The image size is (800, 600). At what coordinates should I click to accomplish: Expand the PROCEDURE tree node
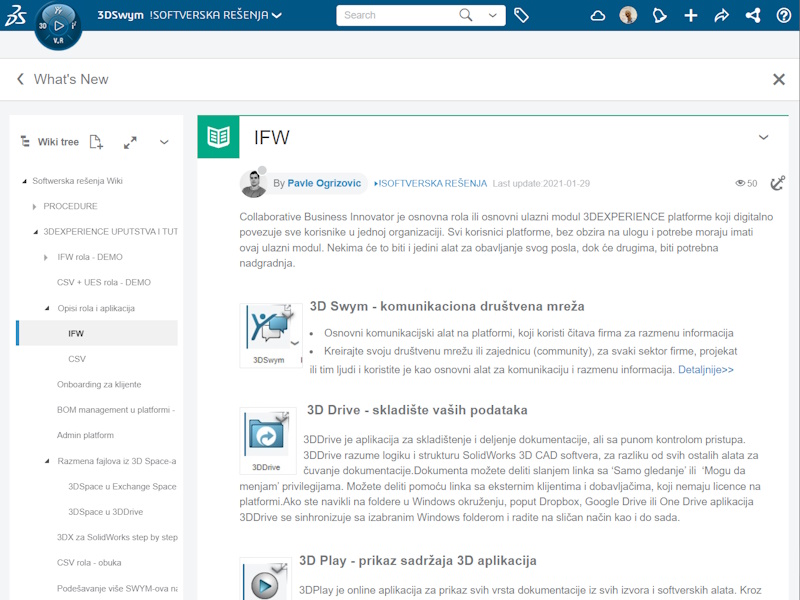click(36, 205)
